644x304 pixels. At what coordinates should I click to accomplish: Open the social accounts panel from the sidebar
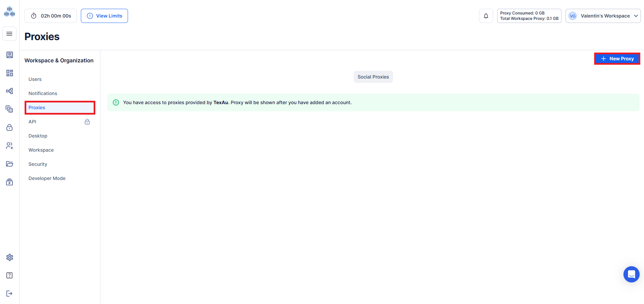(x=9, y=55)
